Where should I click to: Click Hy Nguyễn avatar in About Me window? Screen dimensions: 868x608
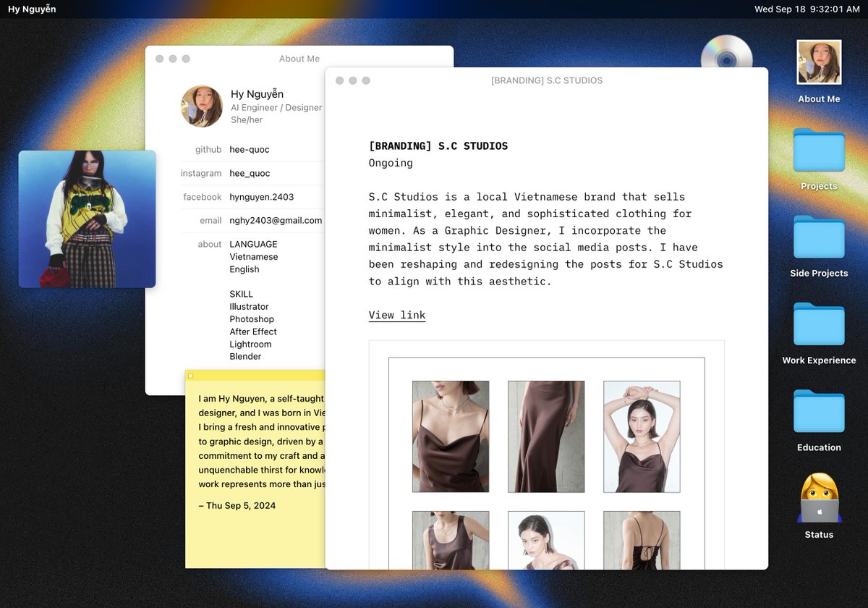point(202,106)
